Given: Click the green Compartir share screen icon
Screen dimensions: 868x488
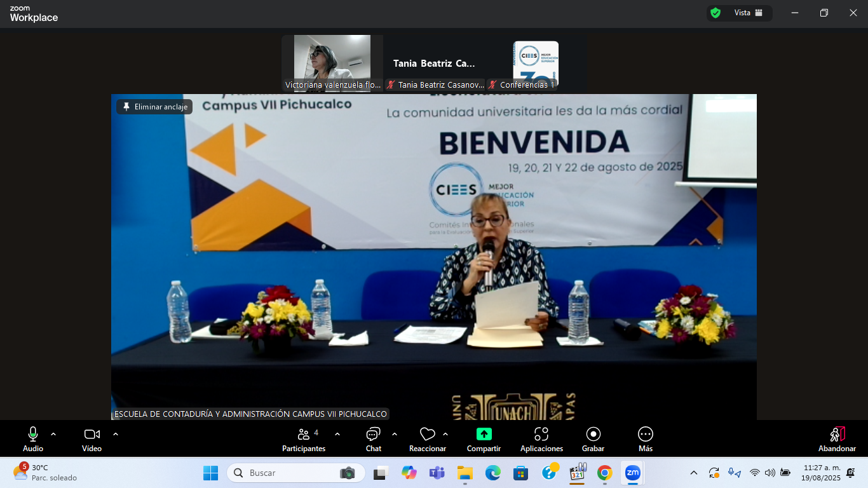Looking at the screenshot, I should coord(484,434).
